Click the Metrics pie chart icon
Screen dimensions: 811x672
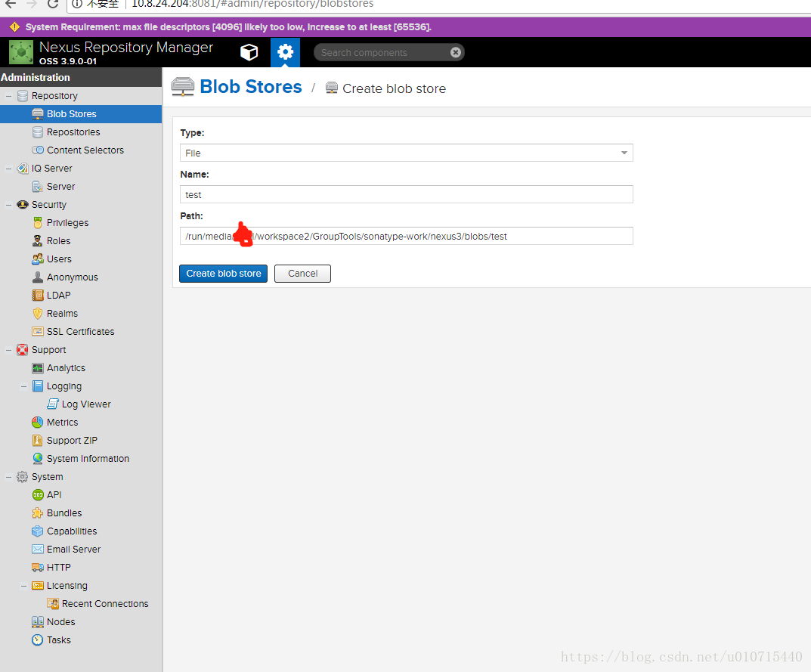(x=38, y=422)
